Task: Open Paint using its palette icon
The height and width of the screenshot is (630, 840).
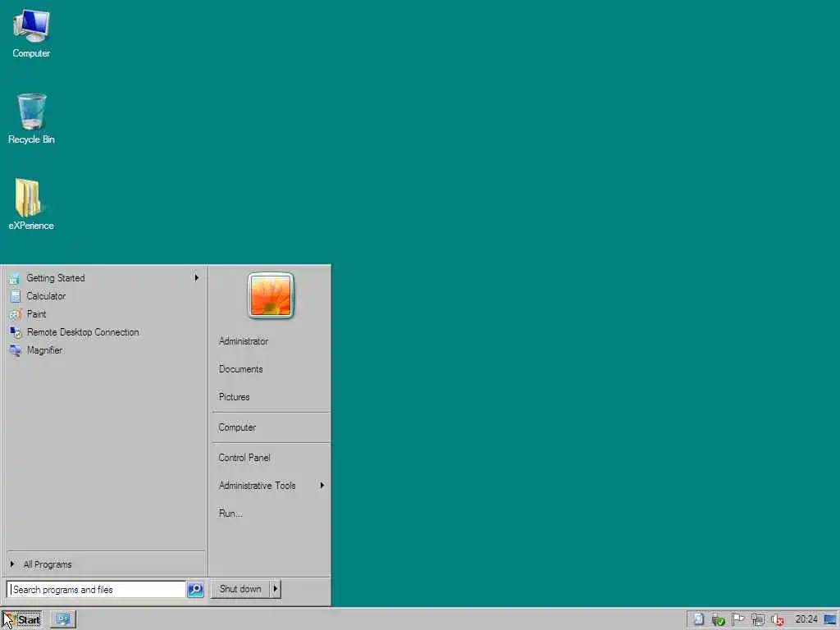Action: 15,314
